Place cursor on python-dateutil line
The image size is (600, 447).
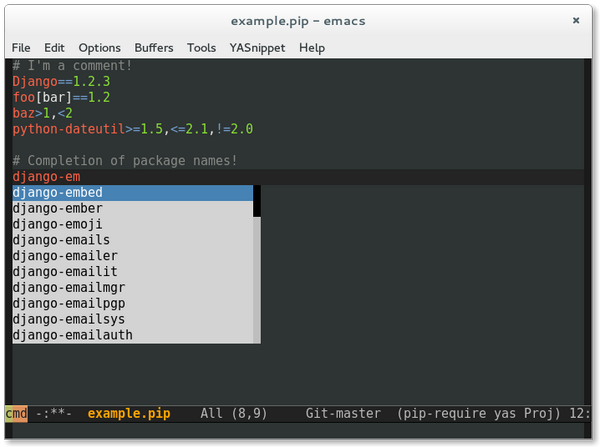[x=132, y=129]
